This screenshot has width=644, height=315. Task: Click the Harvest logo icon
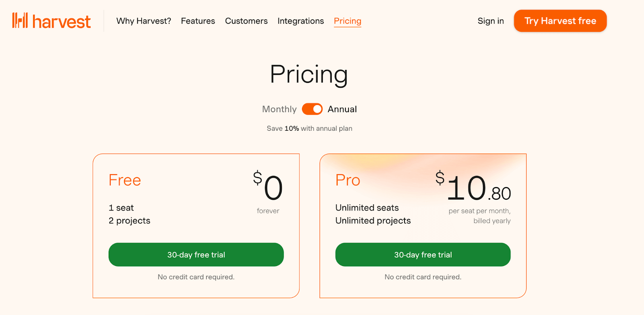pyautogui.click(x=20, y=21)
